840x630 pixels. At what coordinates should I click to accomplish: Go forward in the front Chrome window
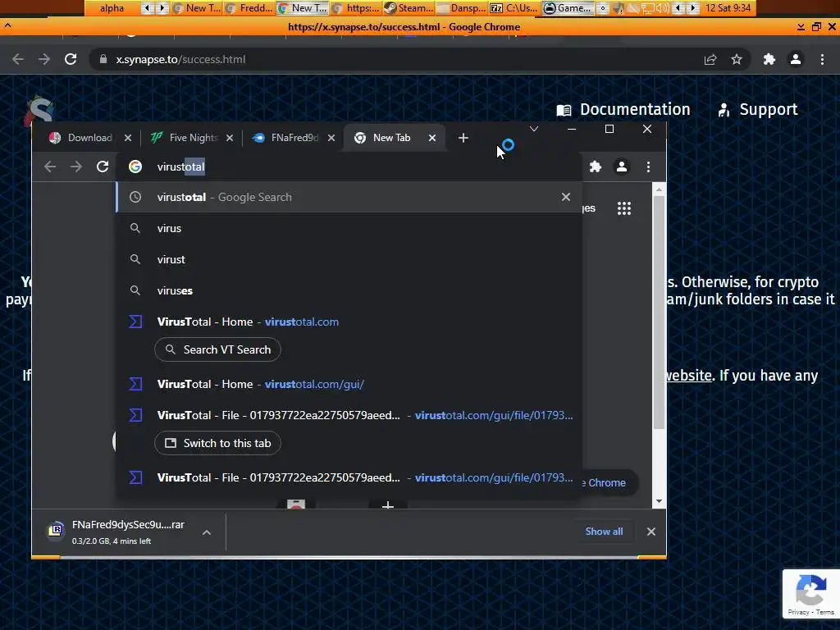point(76,167)
